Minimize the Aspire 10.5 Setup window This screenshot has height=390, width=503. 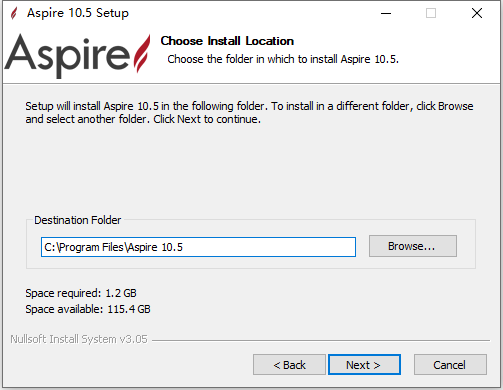386,13
